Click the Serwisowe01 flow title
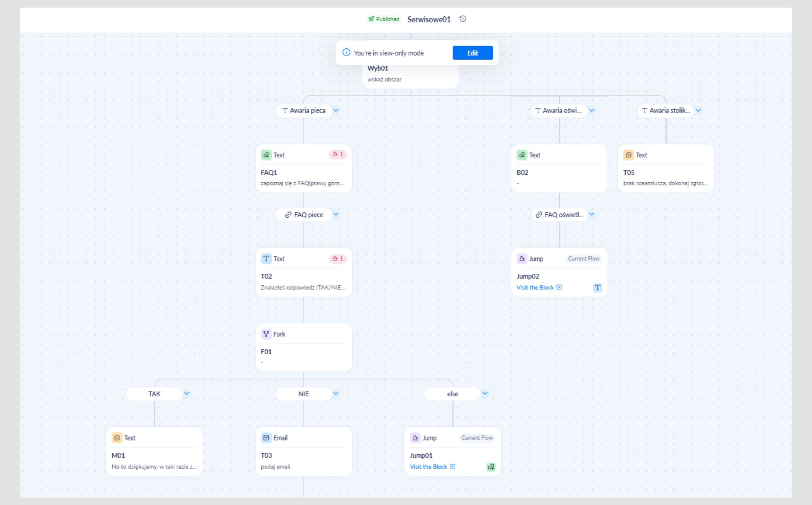812x505 pixels. (429, 19)
